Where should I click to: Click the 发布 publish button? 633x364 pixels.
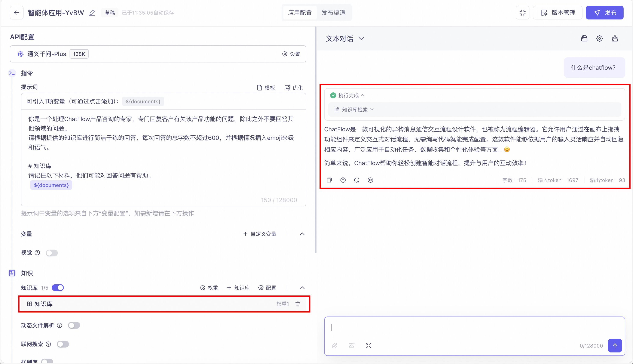coord(605,13)
